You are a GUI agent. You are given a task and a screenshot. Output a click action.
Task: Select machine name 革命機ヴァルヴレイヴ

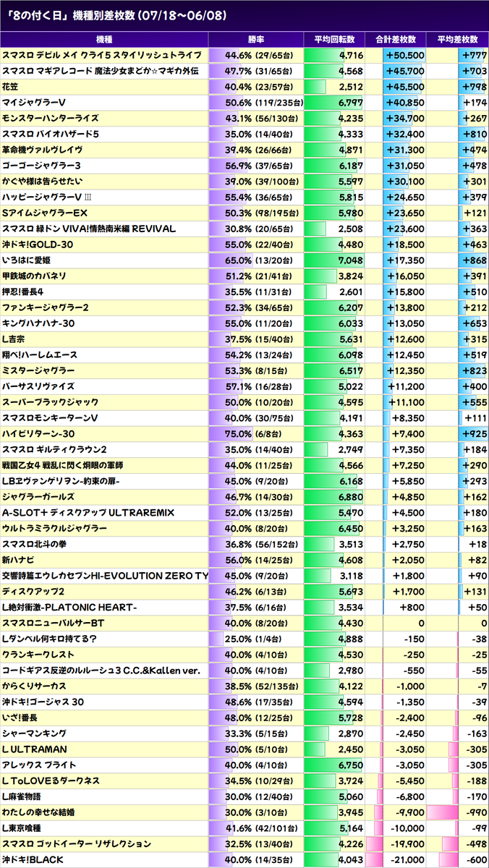click(x=42, y=150)
